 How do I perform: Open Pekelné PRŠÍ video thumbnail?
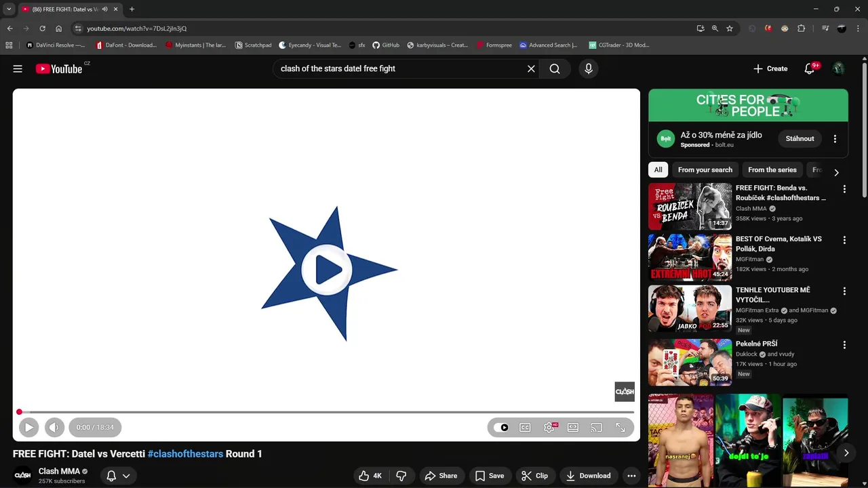(x=690, y=363)
